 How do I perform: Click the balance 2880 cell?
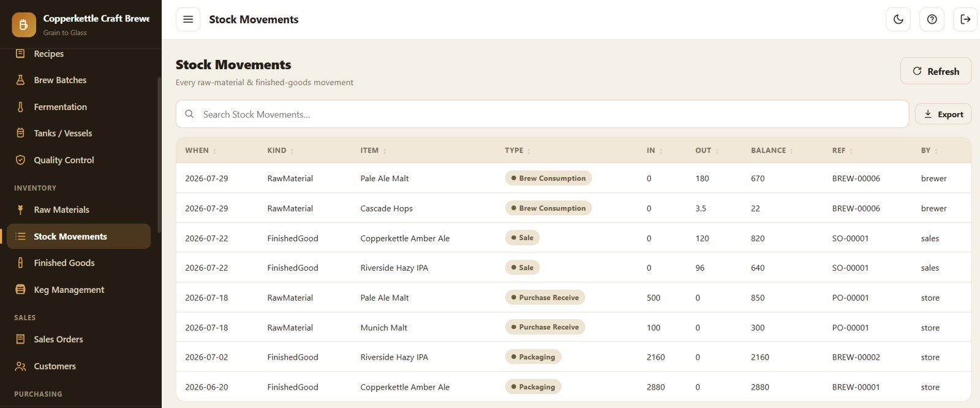[x=760, y=387]
